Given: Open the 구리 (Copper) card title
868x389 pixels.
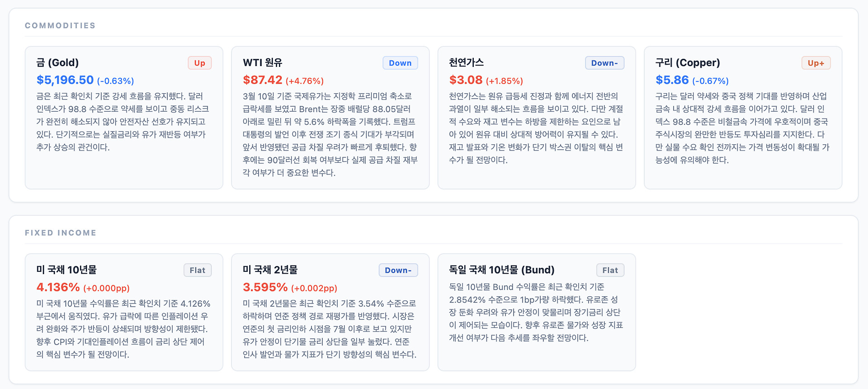Looking at the screenshot, I should pyautogui.click(x=687, y=62).
